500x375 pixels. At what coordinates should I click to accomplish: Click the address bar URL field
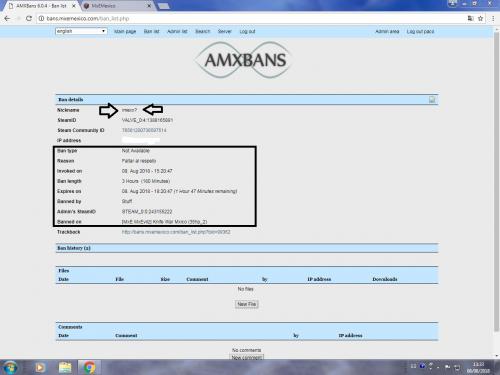point(253,19)
